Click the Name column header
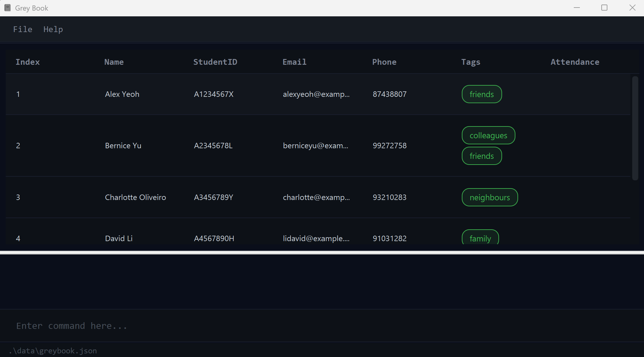The image size is (644, 357). (114, 62)
